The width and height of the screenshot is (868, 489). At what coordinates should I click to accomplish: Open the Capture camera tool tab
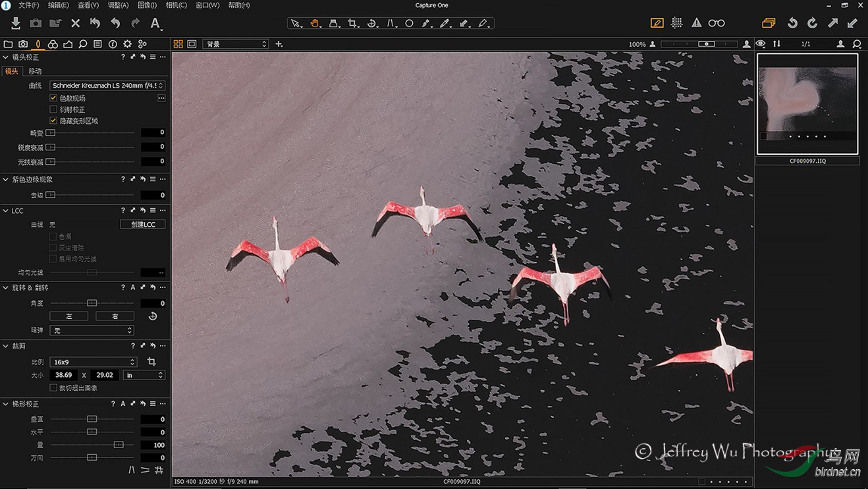point(23,44)
